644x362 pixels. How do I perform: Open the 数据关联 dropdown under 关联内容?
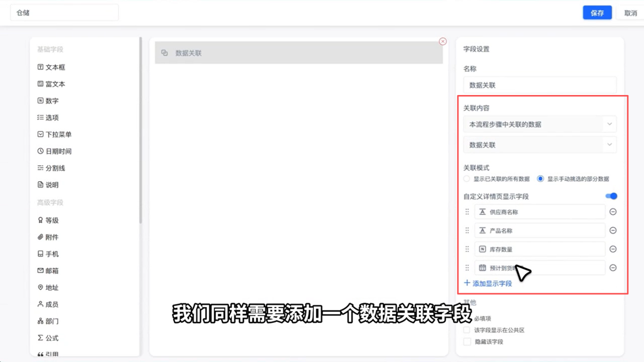(x=540, y=145)
